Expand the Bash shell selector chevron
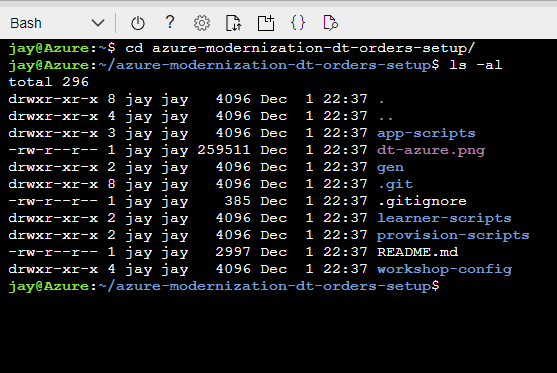The image size is (557, 373). [x=98, y=23]
